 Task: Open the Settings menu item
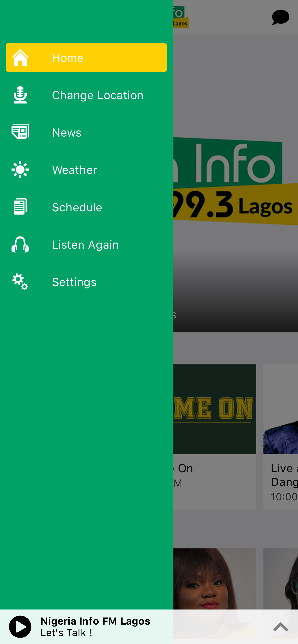coord(86,282)
